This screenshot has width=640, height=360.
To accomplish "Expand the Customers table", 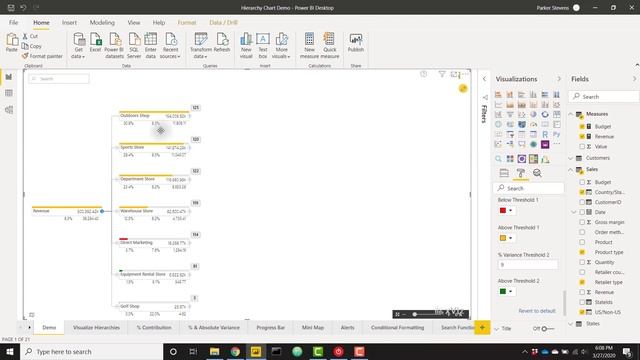I will click(571, 158).
